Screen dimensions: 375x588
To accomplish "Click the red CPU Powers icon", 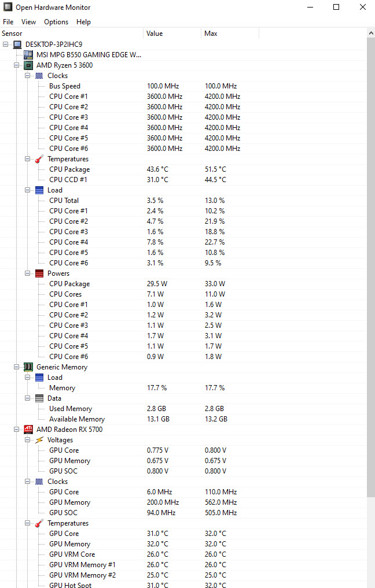I will tap(39, 273).
